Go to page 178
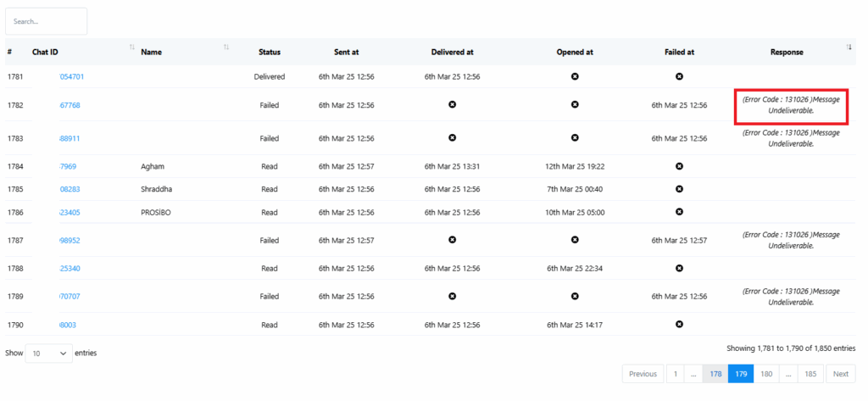The height and width of the screenshot is (401, 868). [x=715, y=374]
